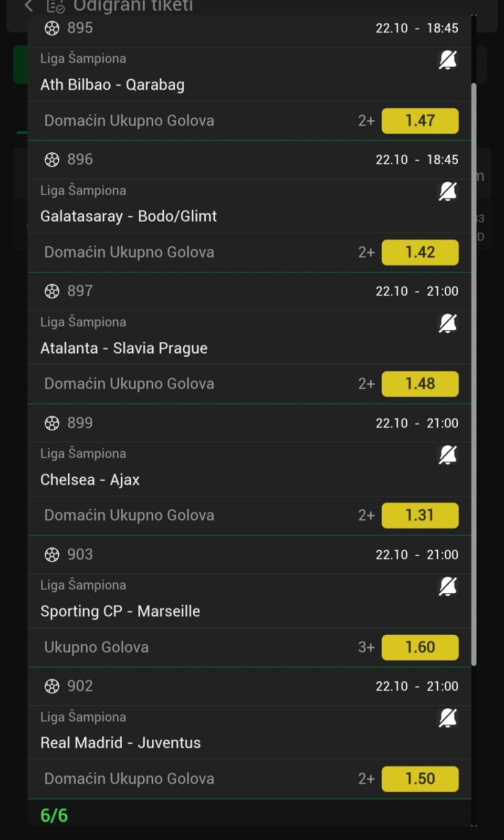Screen dimensions: 504x840
Task: Open the Real Madrid - Juventus match
Action: coord(121,743)
